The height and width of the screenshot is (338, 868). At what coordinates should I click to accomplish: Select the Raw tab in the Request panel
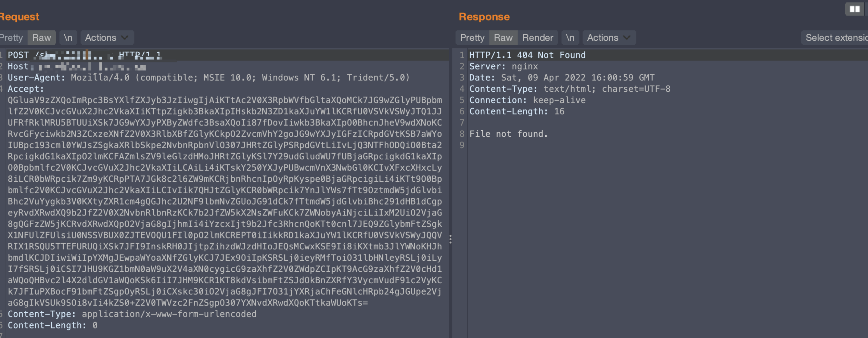pyautogui.click(x=41, y=38)
